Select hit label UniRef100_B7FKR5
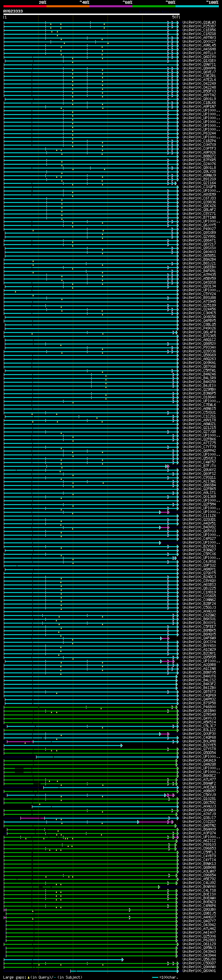222x980 pixels. pyautogui.click(x=199, y=160)
